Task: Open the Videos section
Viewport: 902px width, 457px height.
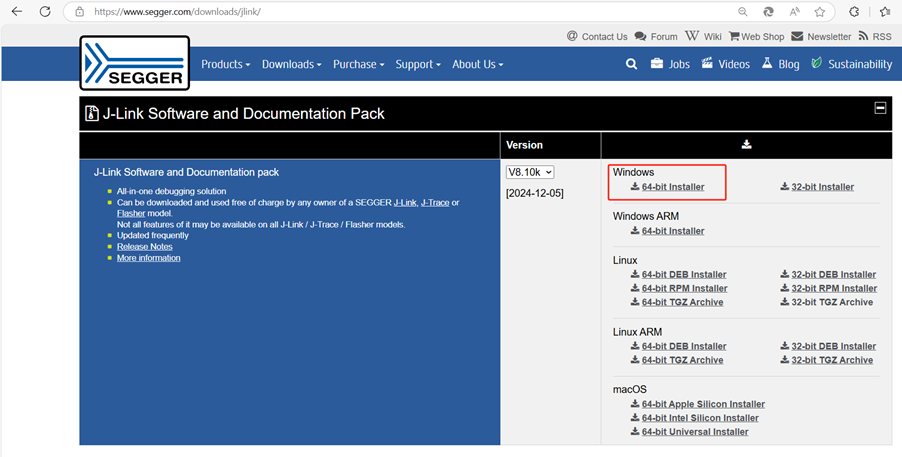Action: point(726,64)
